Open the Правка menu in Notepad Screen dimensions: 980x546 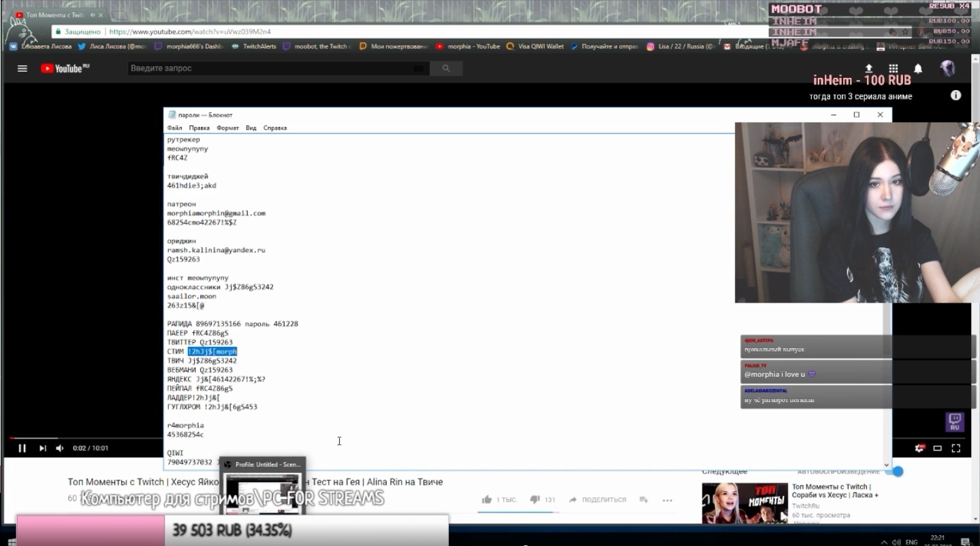pyautogui.click(x=200, y=127)
